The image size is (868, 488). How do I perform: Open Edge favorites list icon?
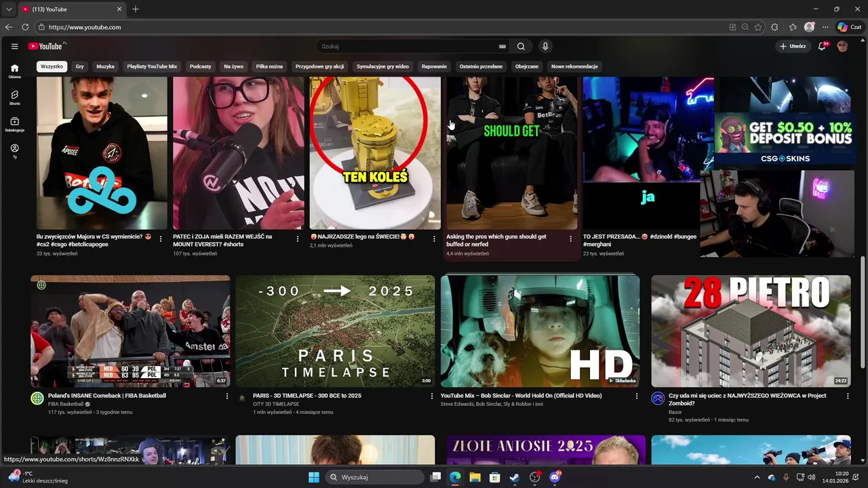point(793,27)
